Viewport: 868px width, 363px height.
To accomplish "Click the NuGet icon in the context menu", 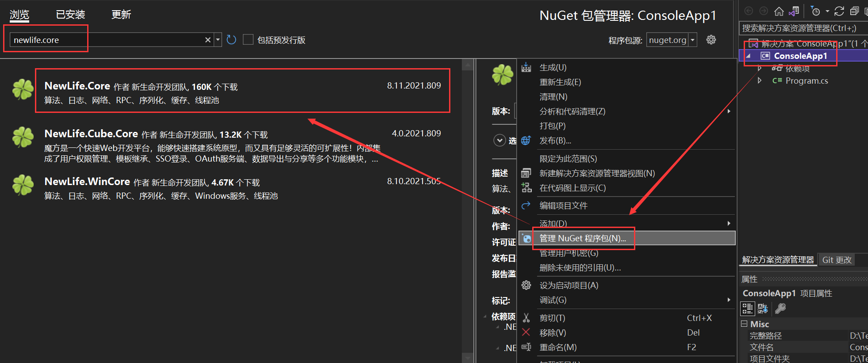I will (526, 238).
